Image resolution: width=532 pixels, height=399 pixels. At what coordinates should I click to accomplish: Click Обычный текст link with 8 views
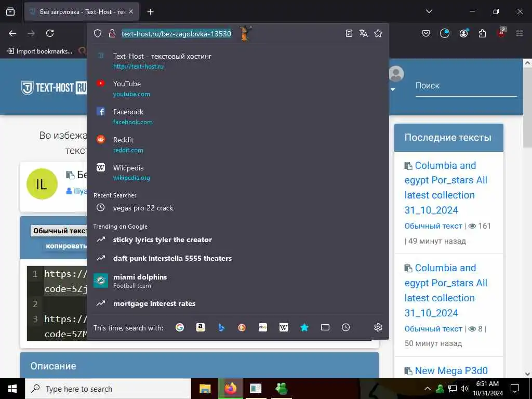click(x=433, y=329)
